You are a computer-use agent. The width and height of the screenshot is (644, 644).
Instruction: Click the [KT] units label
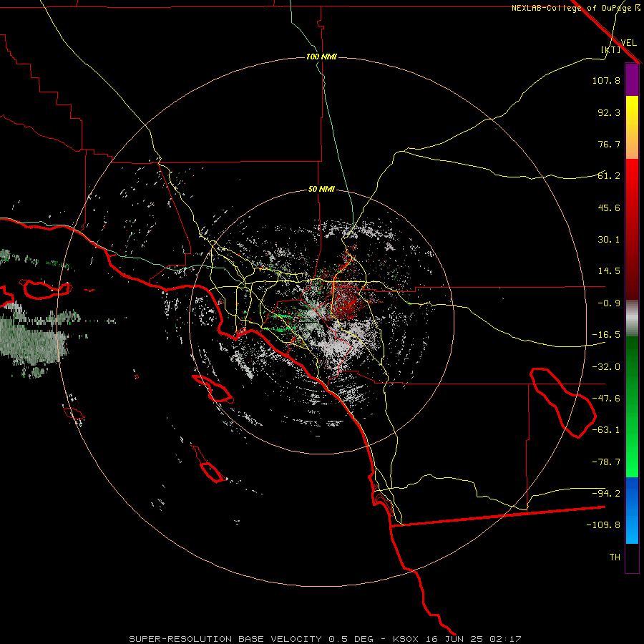611,49
